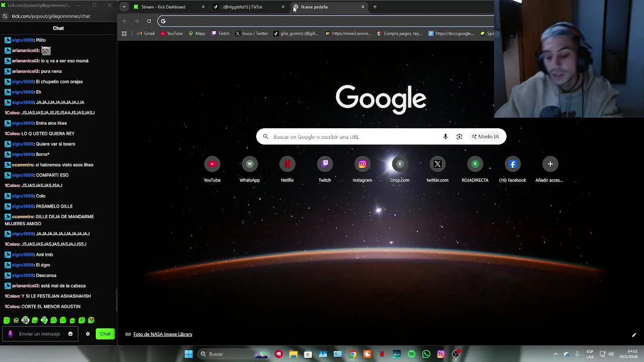Click ccammirs's message "si habremos visto esos likes"

[x=64, y=165]
